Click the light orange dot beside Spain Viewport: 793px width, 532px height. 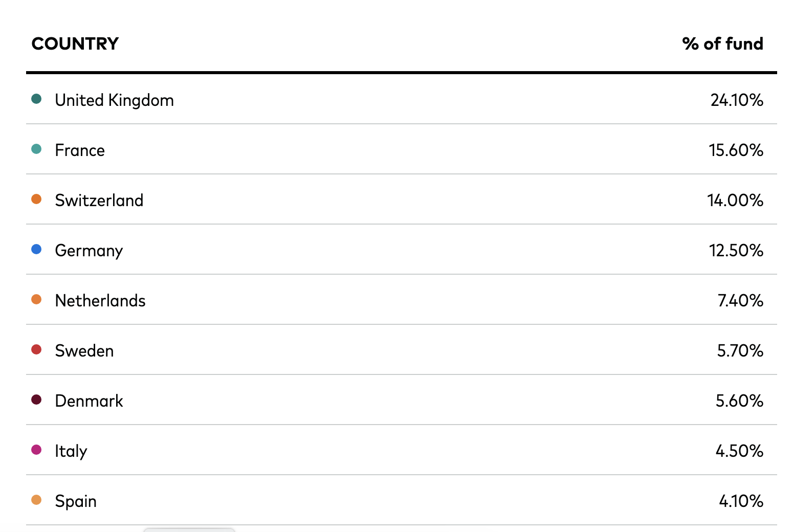pyautogui.click(x=36, y=500)
